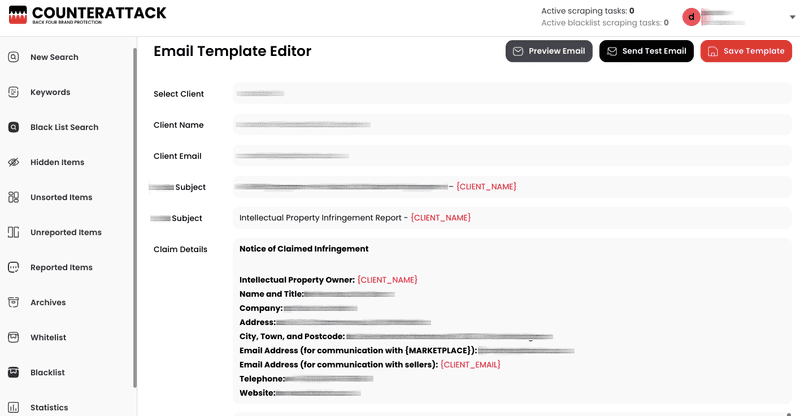The width and height of the screenshot is (800, 416).
Task: Click the Keywords sidebar icon
Action: (13, 92)
